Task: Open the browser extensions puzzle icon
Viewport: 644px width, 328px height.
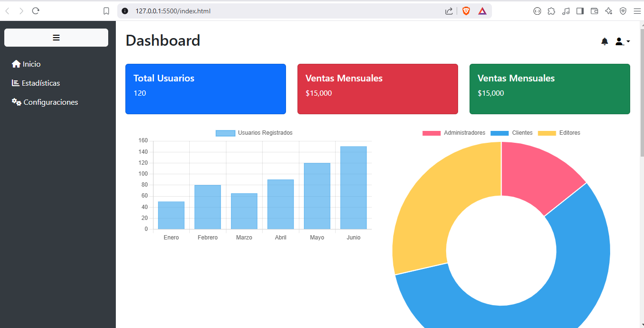Action: (552, 11)
